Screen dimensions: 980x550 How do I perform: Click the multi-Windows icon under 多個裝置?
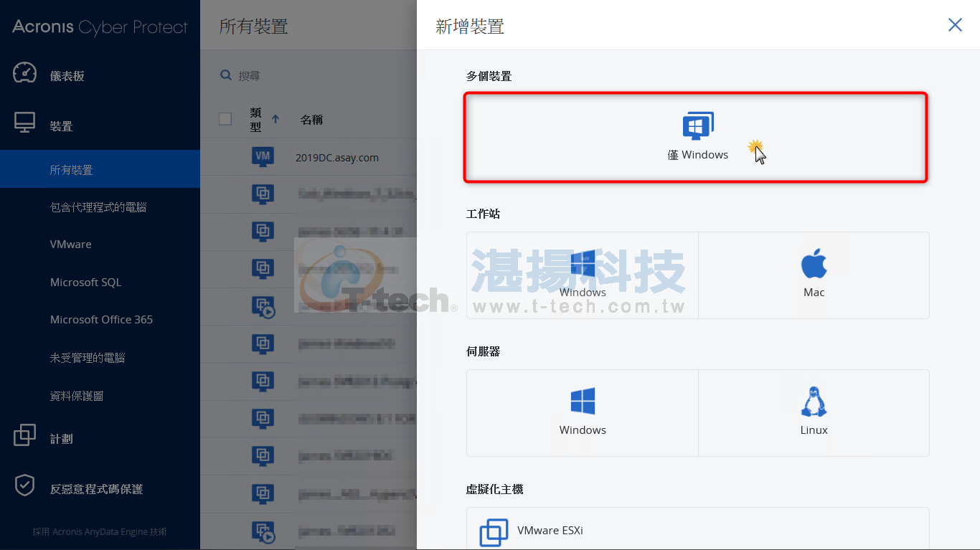[698, 125]
